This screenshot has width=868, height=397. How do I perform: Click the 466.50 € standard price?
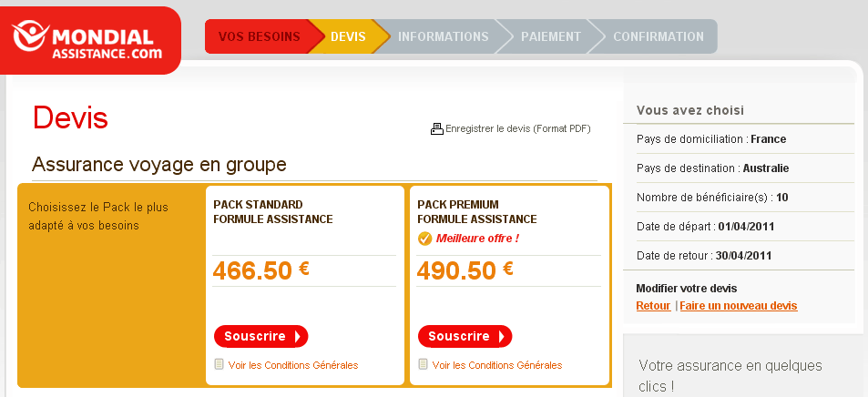(260, 270)
